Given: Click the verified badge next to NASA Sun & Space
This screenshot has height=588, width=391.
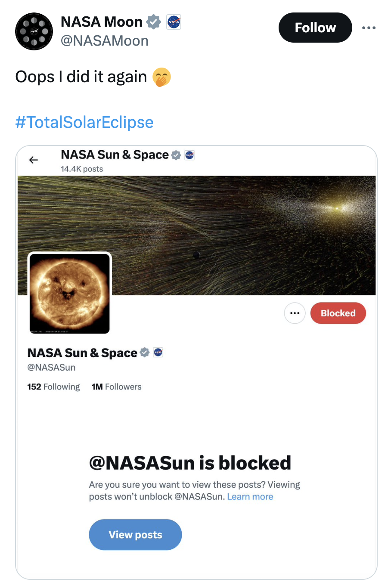Looking at the screenshot, I should click(x=144, y=352).
